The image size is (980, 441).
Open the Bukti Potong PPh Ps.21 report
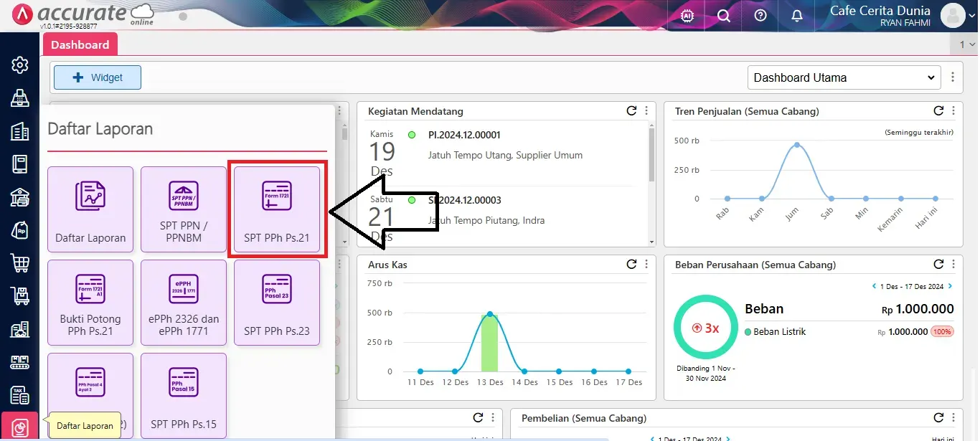(90, 303)
